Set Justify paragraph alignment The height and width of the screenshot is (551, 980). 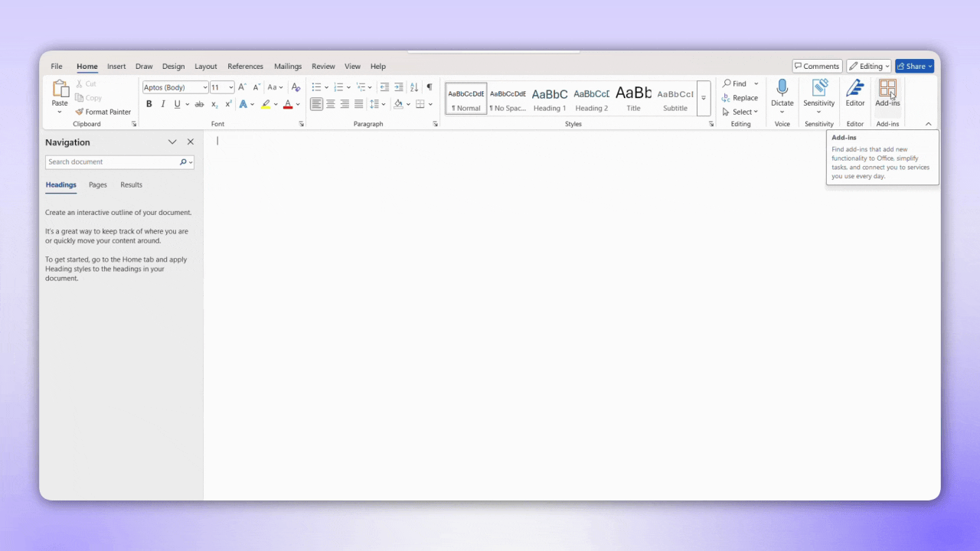[358, 104]
